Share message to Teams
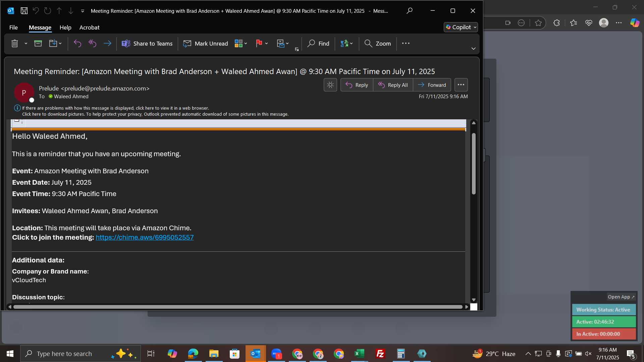 click(147, 44)
